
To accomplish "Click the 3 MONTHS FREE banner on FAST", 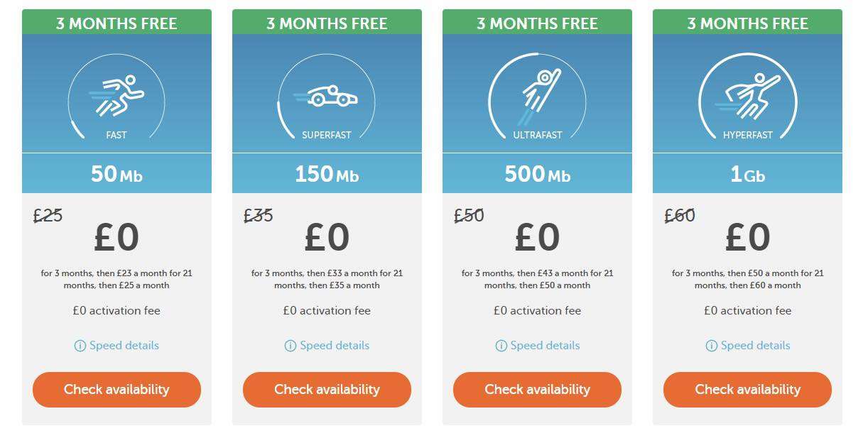I will (x=116, y=22).
